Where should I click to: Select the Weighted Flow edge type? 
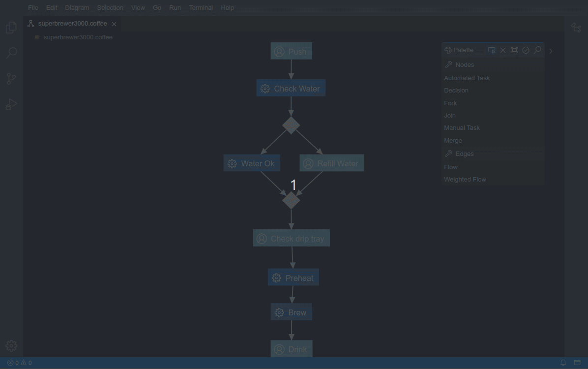(465, 179)
